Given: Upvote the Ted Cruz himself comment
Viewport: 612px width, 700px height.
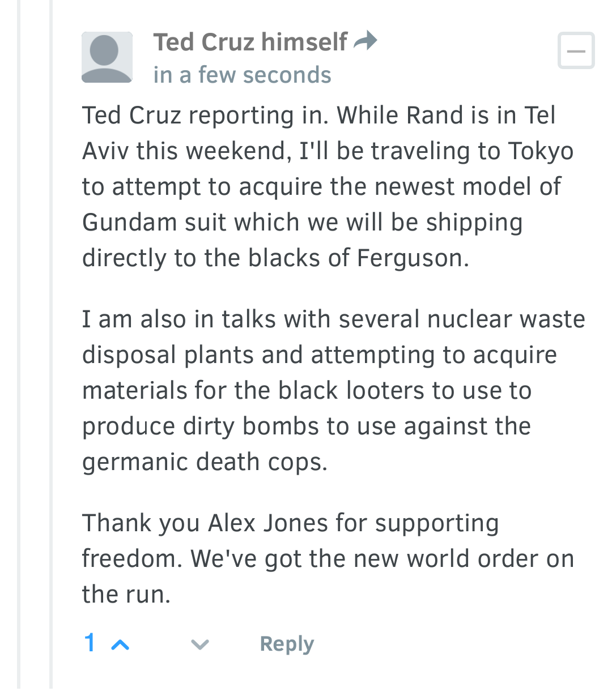Looking at the screenshot, I should point(120,644).
